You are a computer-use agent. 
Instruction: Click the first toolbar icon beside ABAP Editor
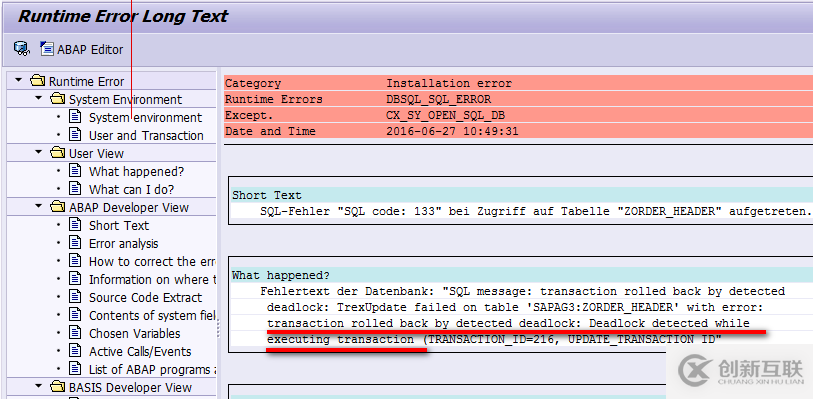coord(22,49)
